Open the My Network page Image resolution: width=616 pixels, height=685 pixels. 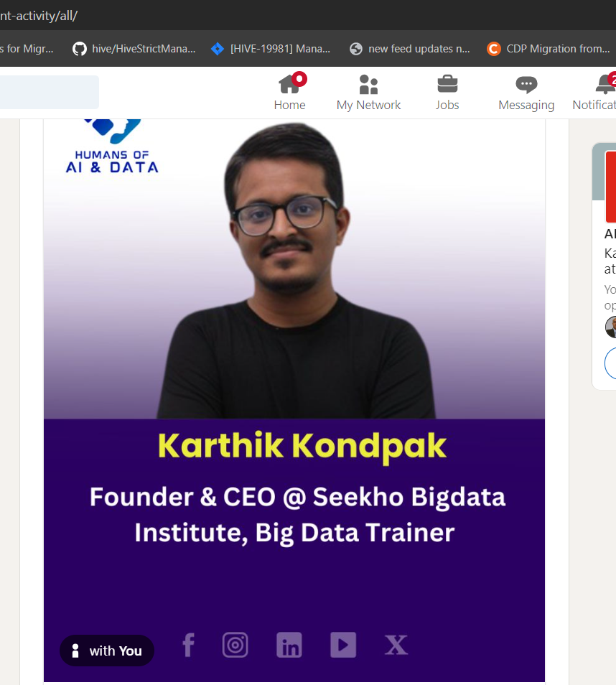(x=369, y=93)
